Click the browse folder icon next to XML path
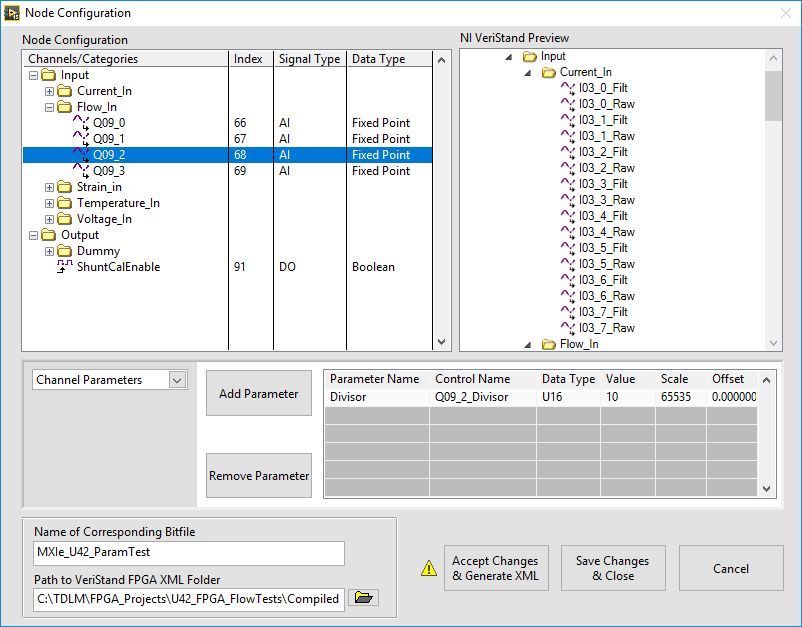Image resolution: width=802 pixels, height=627 pixels. click(x=363, y=597)
